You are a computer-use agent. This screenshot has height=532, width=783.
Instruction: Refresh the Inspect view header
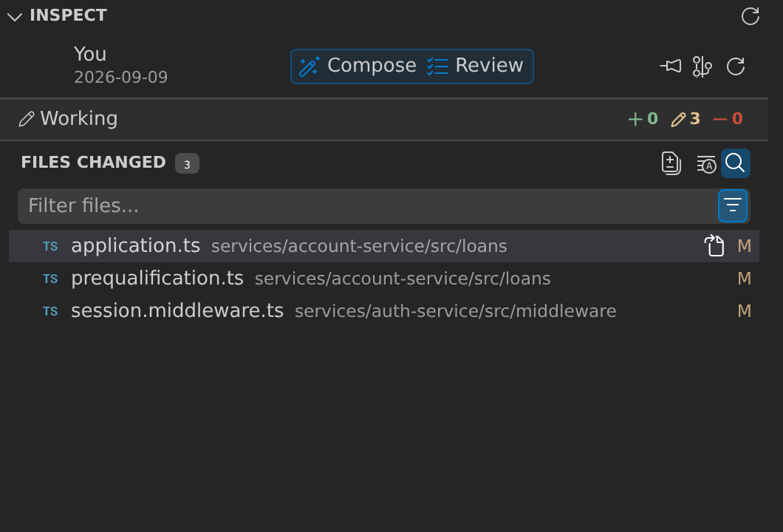click(750, 16)
